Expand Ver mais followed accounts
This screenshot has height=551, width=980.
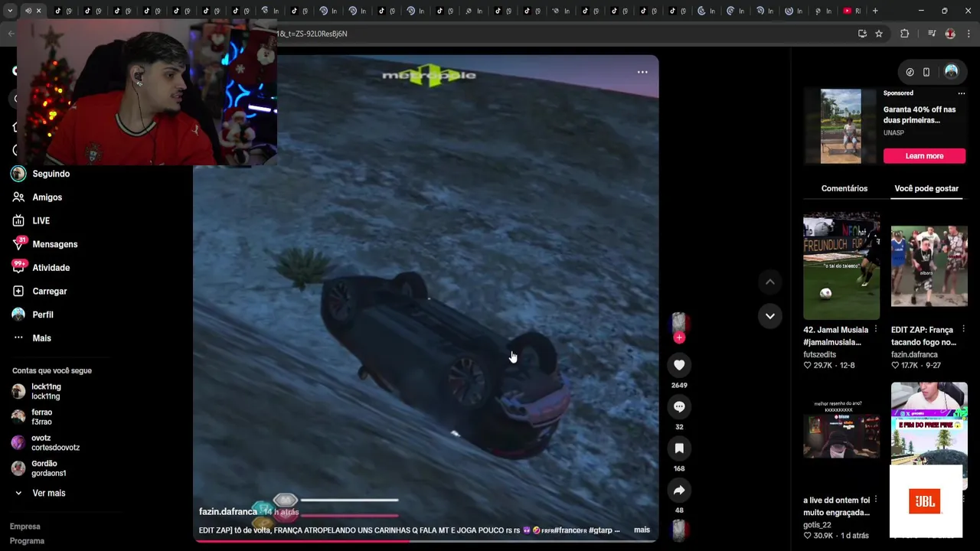coord(40,494)
